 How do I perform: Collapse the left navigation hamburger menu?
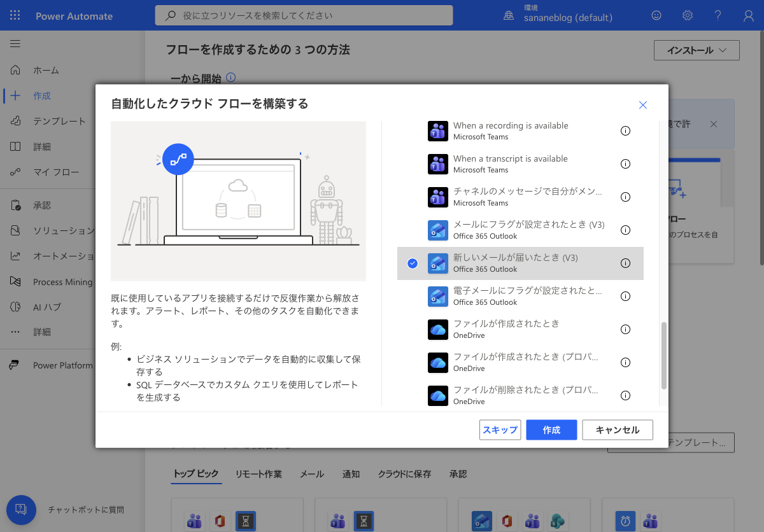(x=15, y=44)
